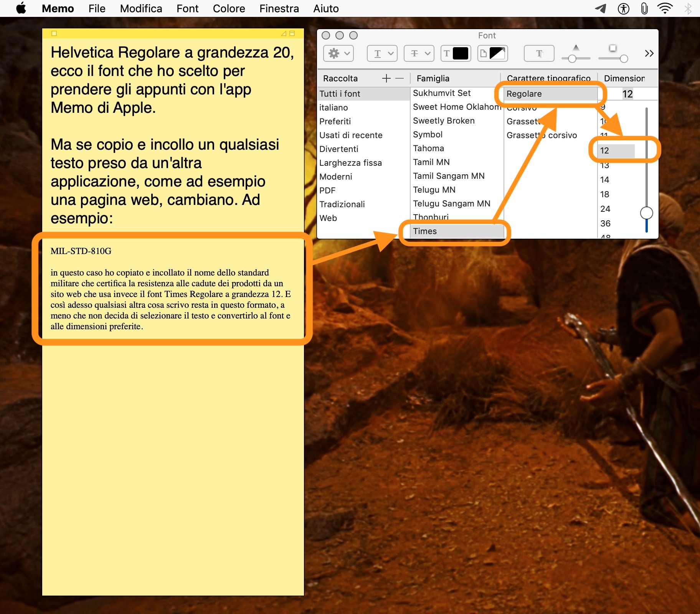The image size is (700, 614).
Task: Open the strikethrough style dropdown
Action: [419, 53]
